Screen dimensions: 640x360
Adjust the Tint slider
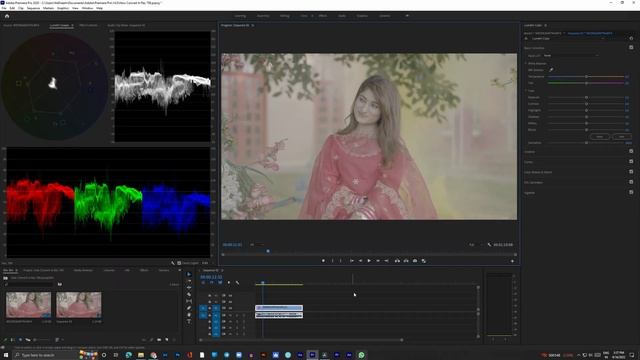pyautogui.click(x=586, y=83)
